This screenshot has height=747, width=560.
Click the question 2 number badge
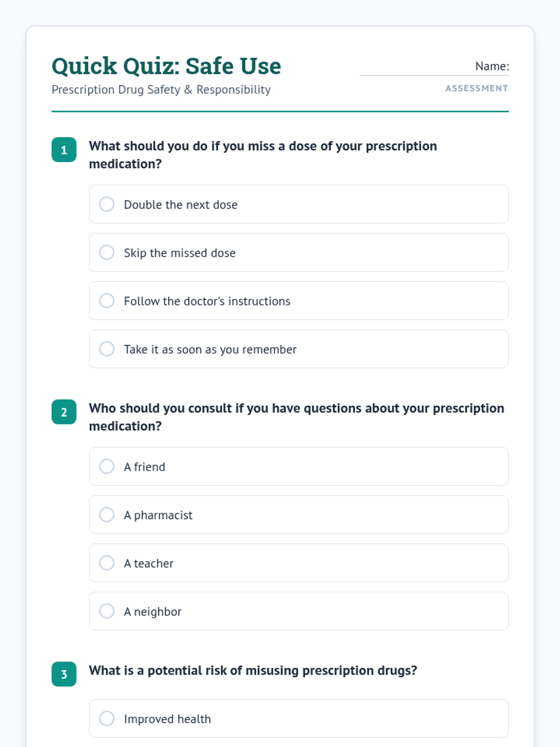click(64, 412)
